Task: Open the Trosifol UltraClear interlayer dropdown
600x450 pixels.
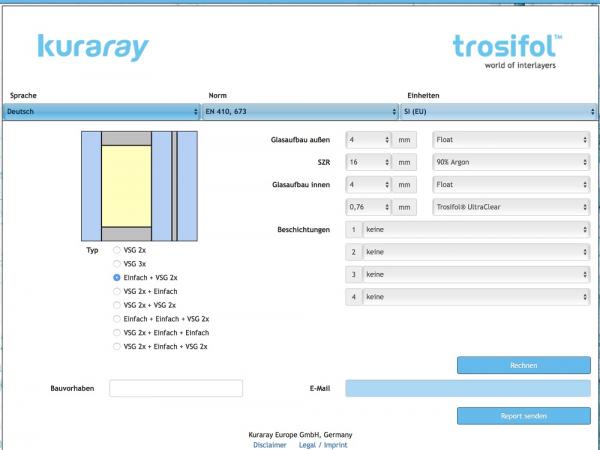Action: [x=511, y=207]
